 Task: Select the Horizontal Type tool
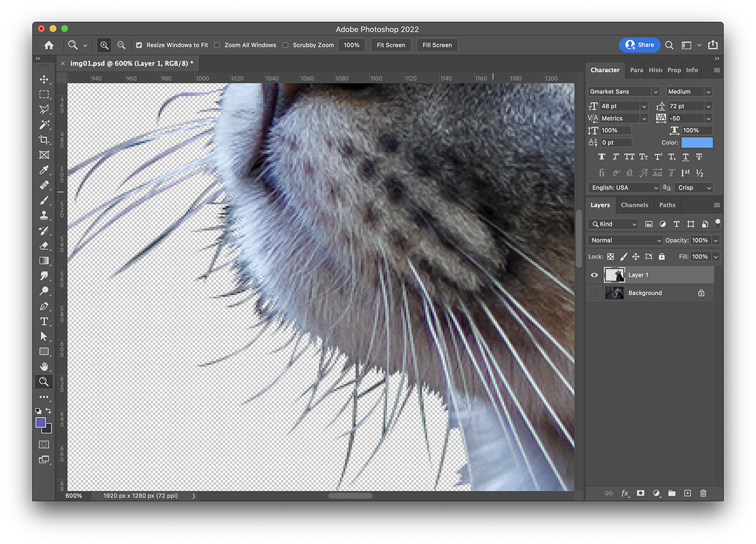44,321
